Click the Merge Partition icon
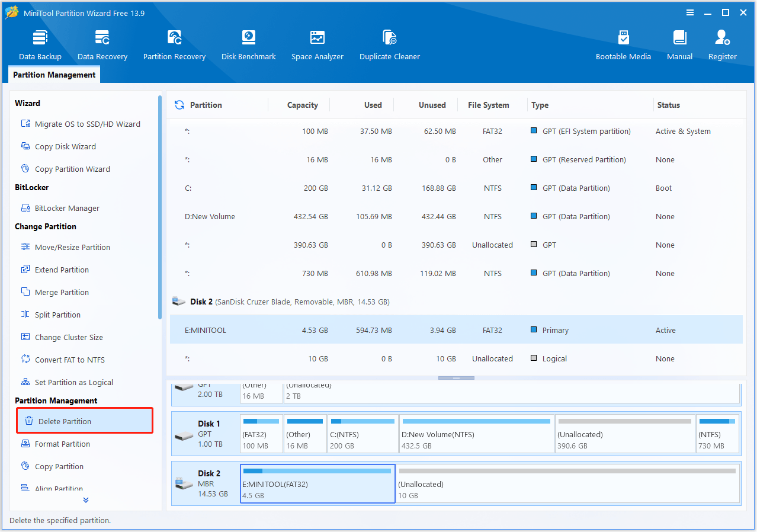 pyautogui.click(x=25, y=292)
